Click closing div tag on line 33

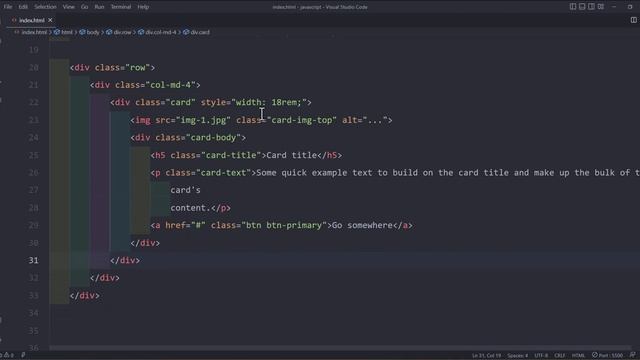pyautogui.click(x=84, y=296)
